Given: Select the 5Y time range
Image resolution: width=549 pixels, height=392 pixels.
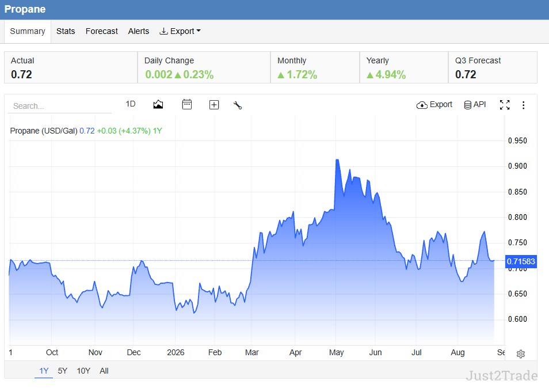Looking at the screenshot, I should pyautogui.click(x=62, y=371).
